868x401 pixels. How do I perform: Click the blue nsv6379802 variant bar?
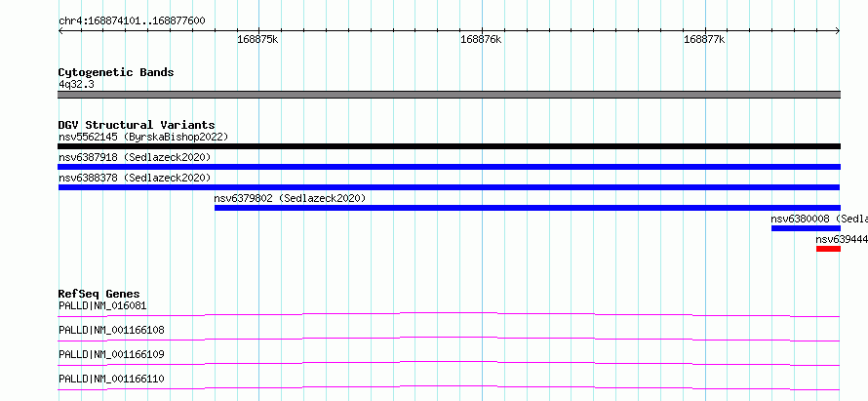coord(528,208)
